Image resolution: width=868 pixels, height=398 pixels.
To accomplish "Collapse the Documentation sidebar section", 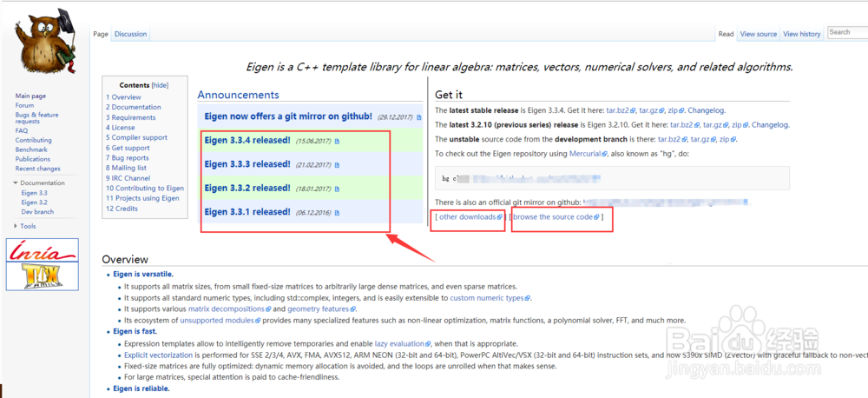I will 16,183.
